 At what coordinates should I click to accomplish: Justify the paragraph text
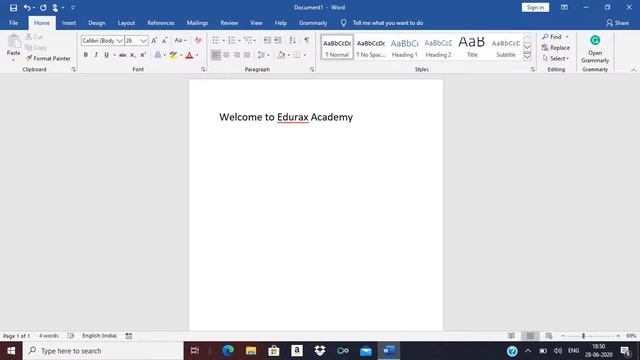pos(247,55)
